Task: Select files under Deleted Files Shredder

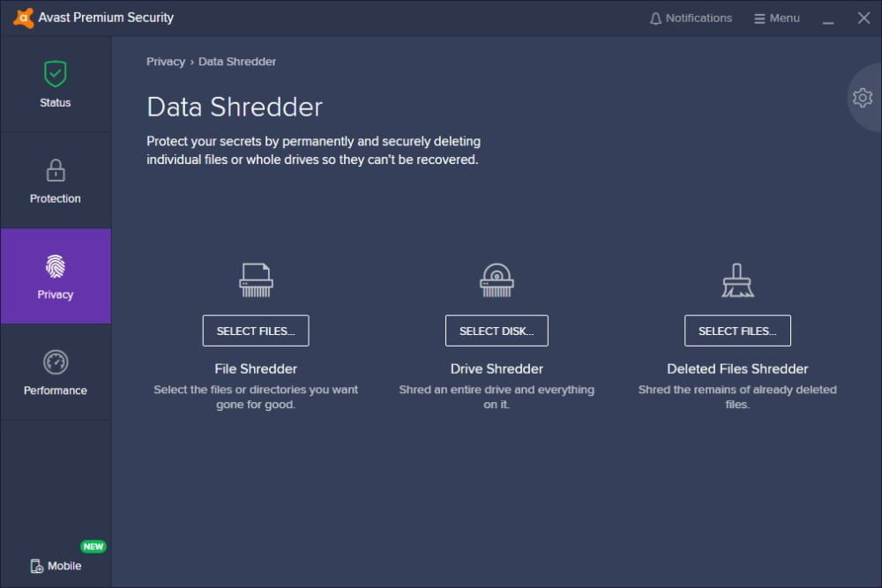Action: (737, 331)
